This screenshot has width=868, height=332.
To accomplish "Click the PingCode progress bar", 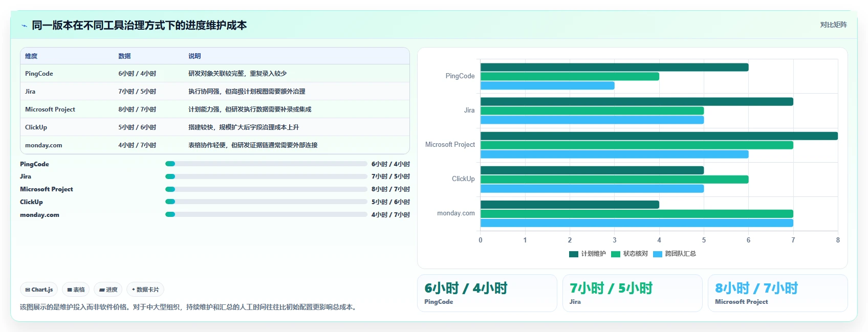I will [x=266, y=164].
